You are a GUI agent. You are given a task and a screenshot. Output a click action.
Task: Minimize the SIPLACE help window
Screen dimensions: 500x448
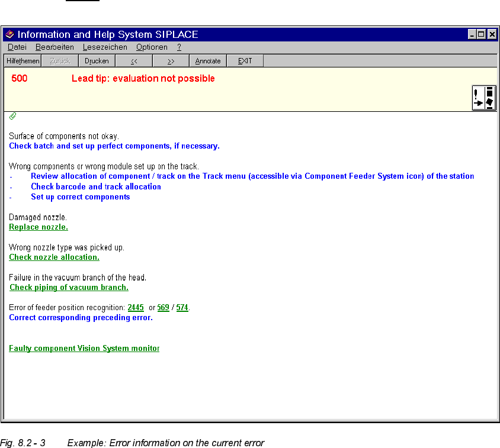(x=472, y=34)
